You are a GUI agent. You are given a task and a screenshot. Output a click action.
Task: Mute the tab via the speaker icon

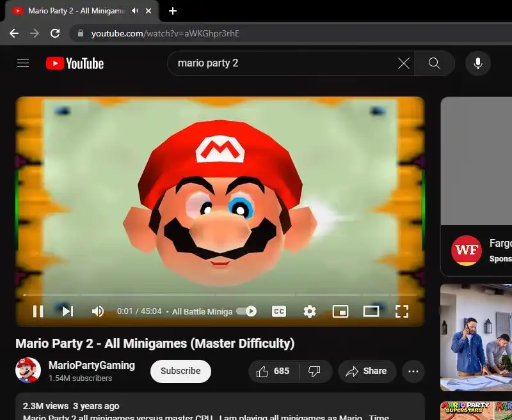point(134,11)
